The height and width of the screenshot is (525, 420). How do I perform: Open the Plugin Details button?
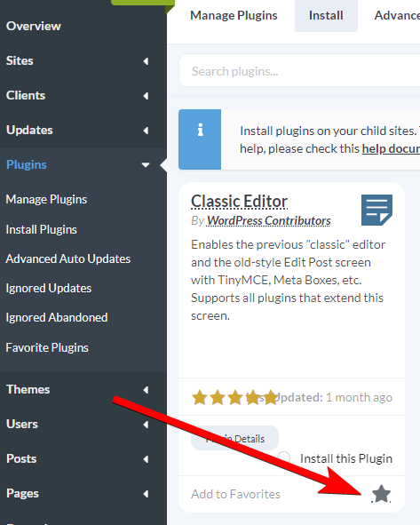click(x=234, y=438)
